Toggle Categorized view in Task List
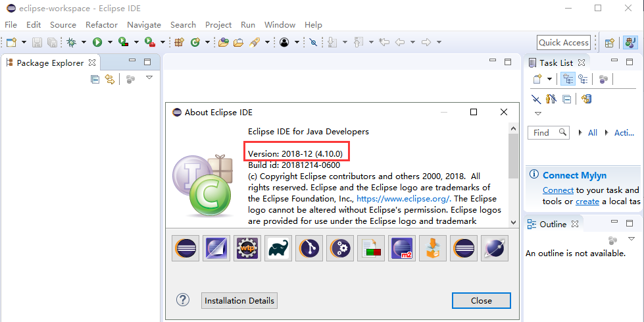The width and height of the screenshot is (644, 322). [x=568, y=79]
